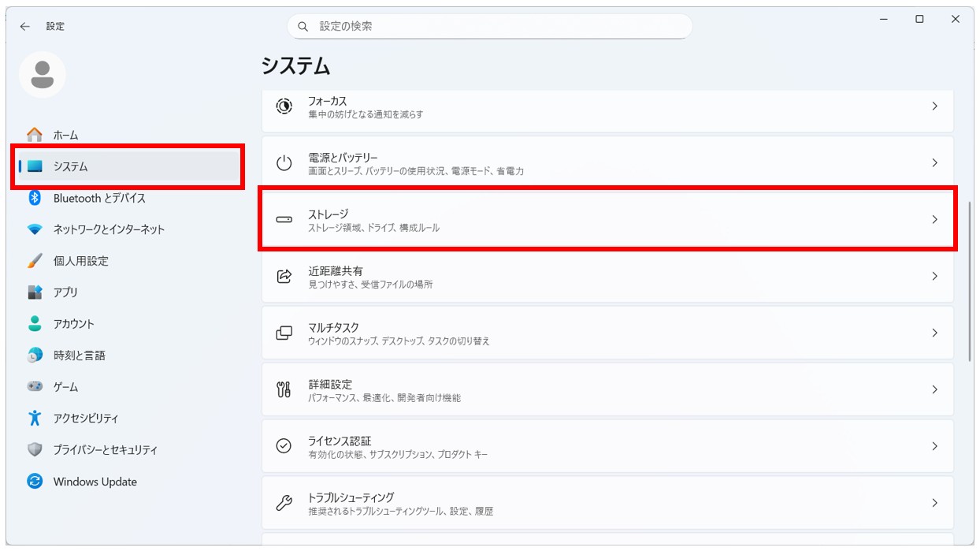Click the Windows Update icon
Image resolution: width=980 pixels, height=551 pixels.
34,482
